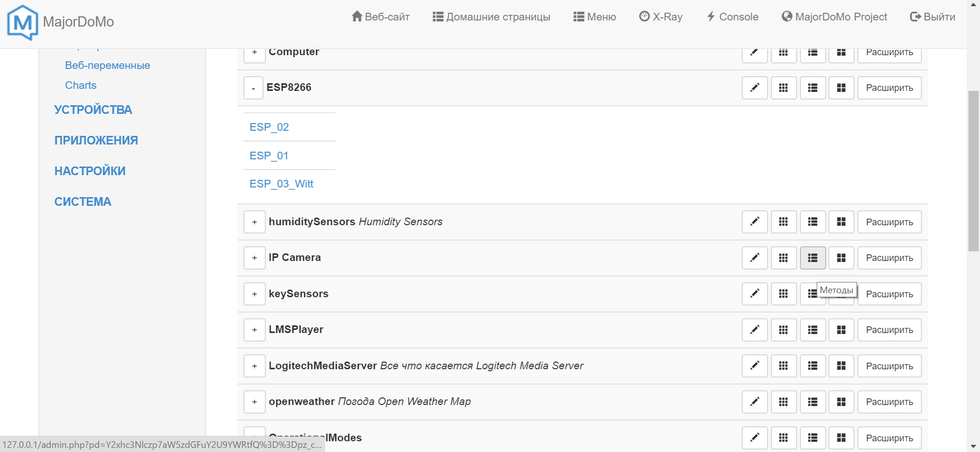Viewport: 980px width, 452px height.
Task: Open objects icon for openweather class
Action: (841, 402)
